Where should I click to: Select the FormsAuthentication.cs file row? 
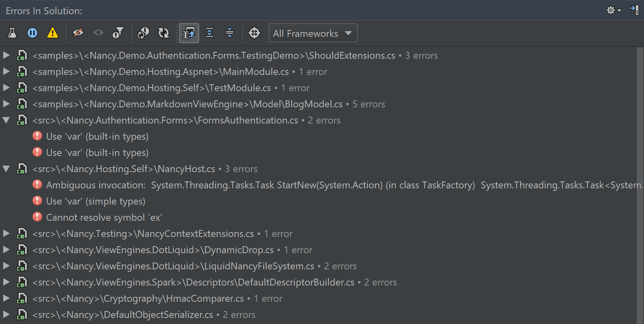(318, 120)
